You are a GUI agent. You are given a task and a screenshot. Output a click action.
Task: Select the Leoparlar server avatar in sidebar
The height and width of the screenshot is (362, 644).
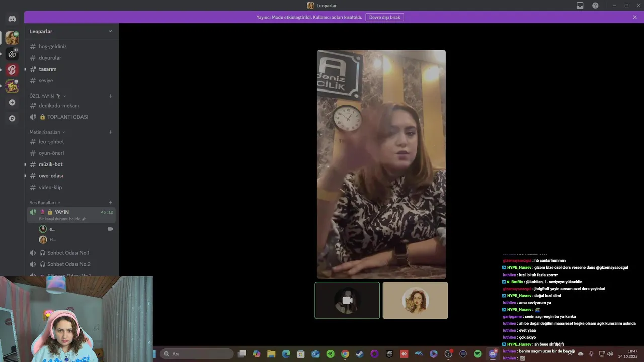(12, 38)
